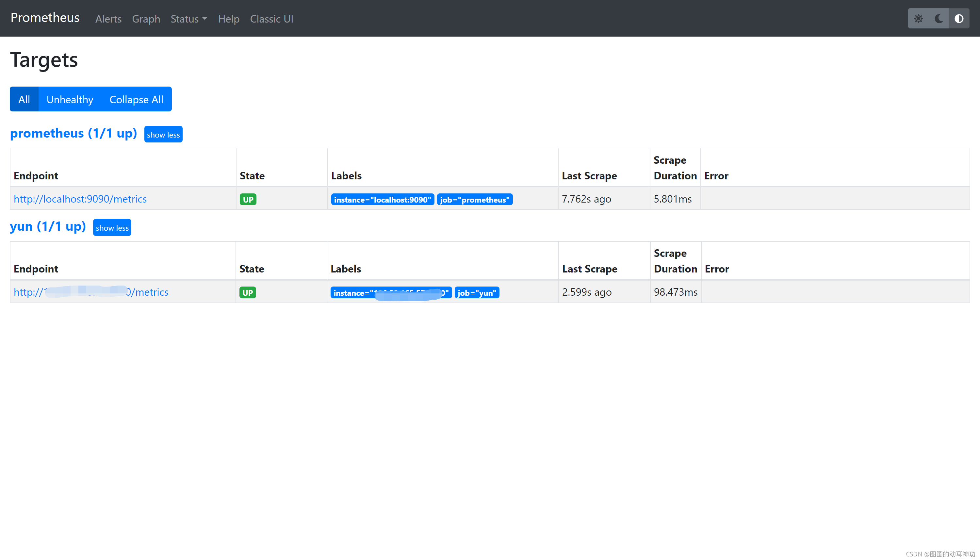Switch to the light theme sun icon
This screenshot has height=560, width=980.
point(919,19)
